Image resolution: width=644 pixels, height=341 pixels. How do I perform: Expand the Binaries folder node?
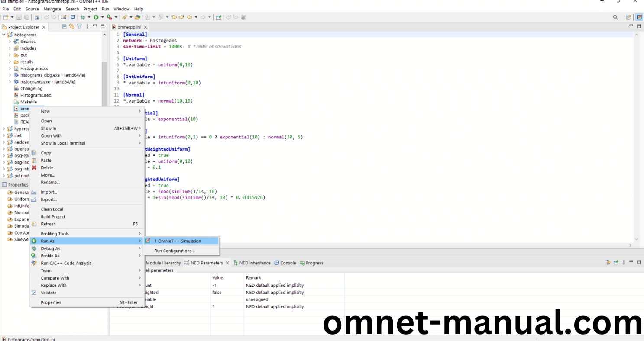pyautogui.click(x=10, y=42)
